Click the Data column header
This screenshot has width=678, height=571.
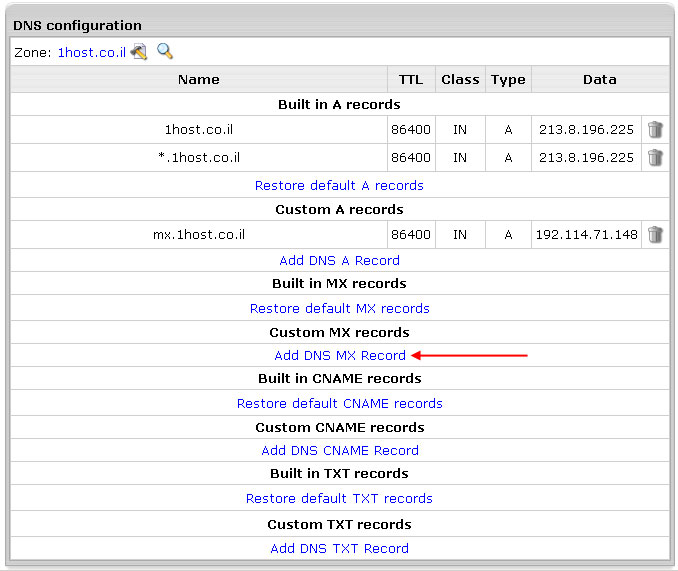[x=599, y=79]
